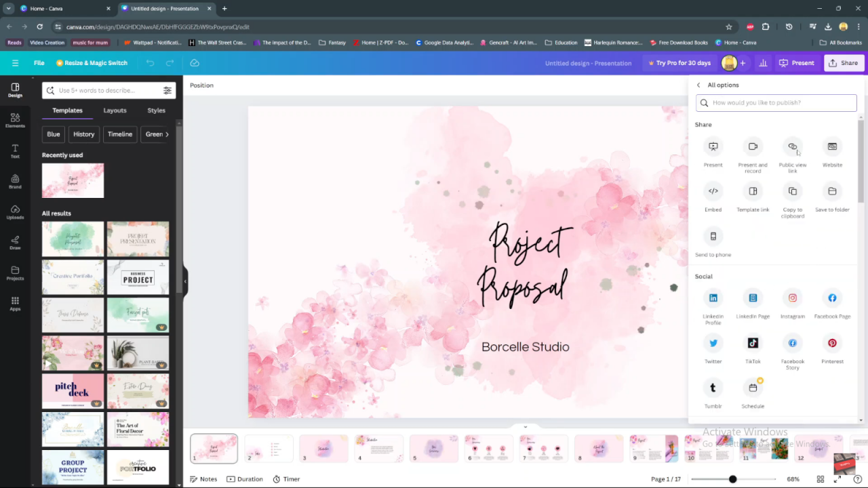This screenshot has width=868, height=488.
Task: Share to LinkedIn Profile
Action: 713,308
